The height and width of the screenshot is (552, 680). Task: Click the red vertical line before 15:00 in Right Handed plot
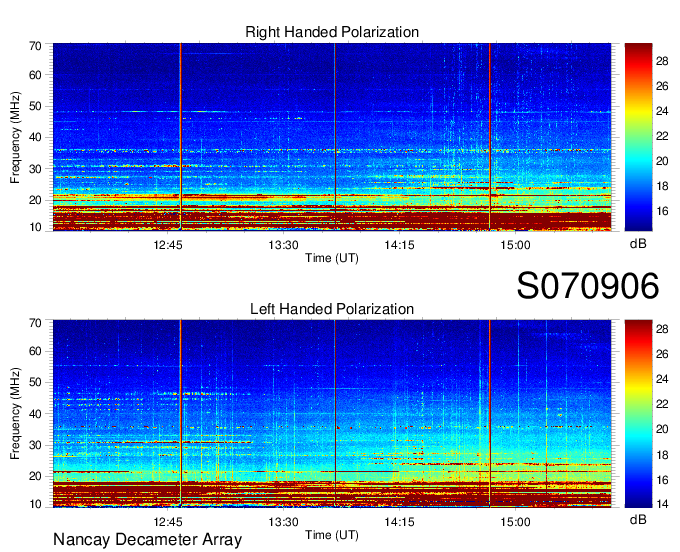[490, 137]
